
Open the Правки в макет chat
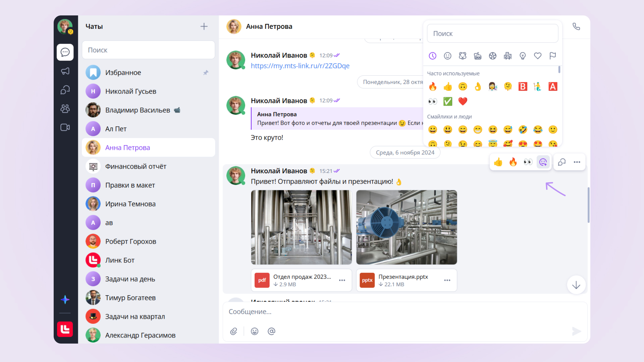point(148,185)
